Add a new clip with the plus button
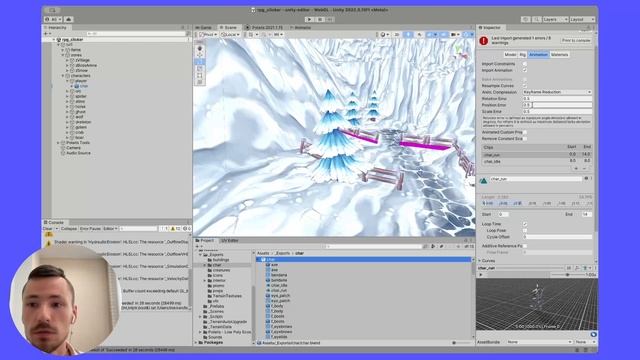The height and width of the screenshot is (360, 640). pyautogui.click(x=576, y=169)
